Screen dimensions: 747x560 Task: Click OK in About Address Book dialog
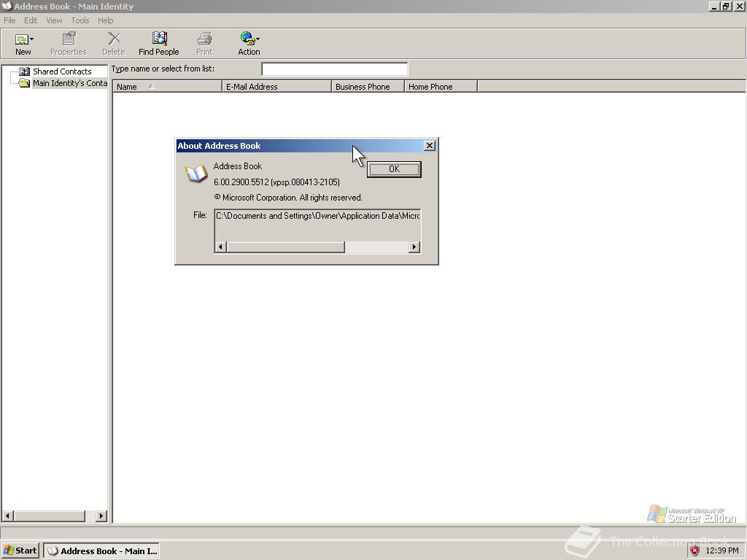[x=394, y=169]
